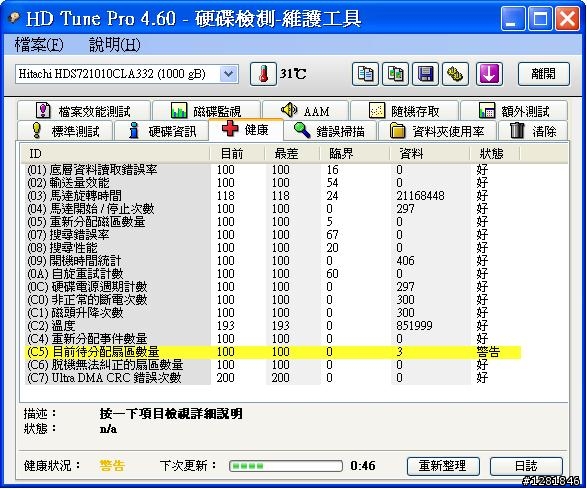Viewport: 587px width, 489px height.
Task: Click the 0:46 countdown timer
Action: coord(363,466)
